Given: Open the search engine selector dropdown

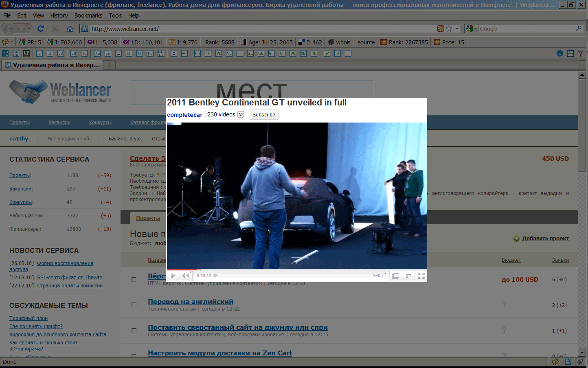Looking at the screenshot, I should click(x=471, y=28).
